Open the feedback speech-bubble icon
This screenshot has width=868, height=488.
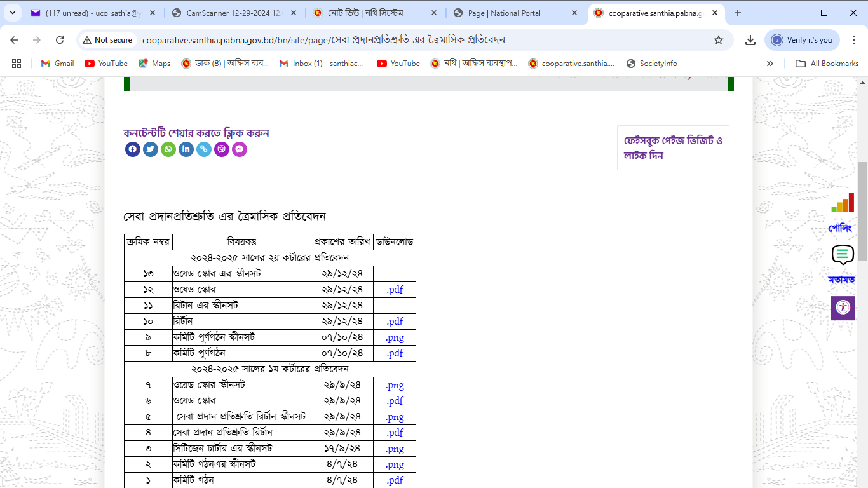(843, 255)
